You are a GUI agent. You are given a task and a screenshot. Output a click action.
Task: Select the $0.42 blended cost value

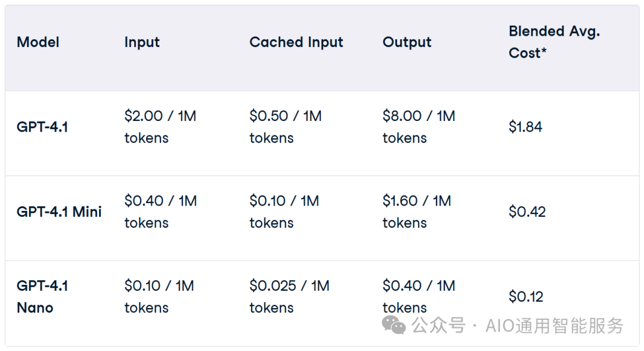point(527,212)
